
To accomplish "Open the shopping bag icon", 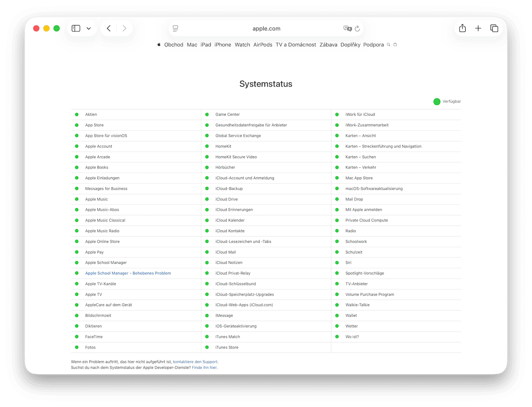I will (x=395, y=45).
